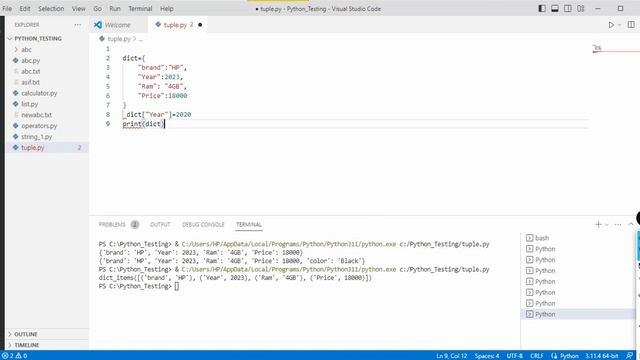
Task: Create new terminal with plus icon
Action: (598, 224)
